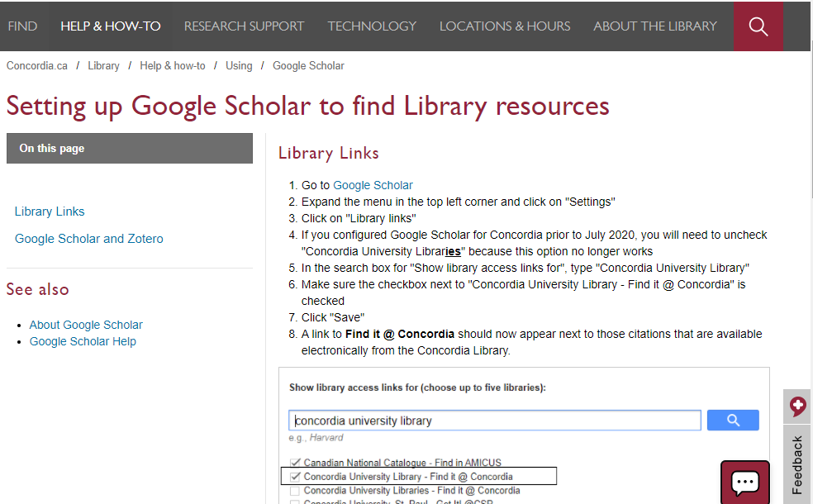
Task: Open the FIND menu
Action: (23, 26)
